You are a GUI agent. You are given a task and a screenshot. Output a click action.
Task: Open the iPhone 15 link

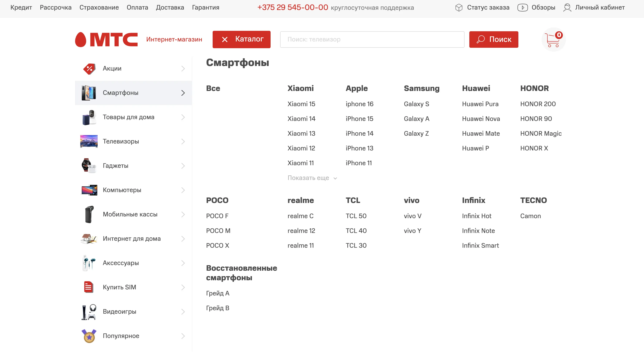(359, 119)
